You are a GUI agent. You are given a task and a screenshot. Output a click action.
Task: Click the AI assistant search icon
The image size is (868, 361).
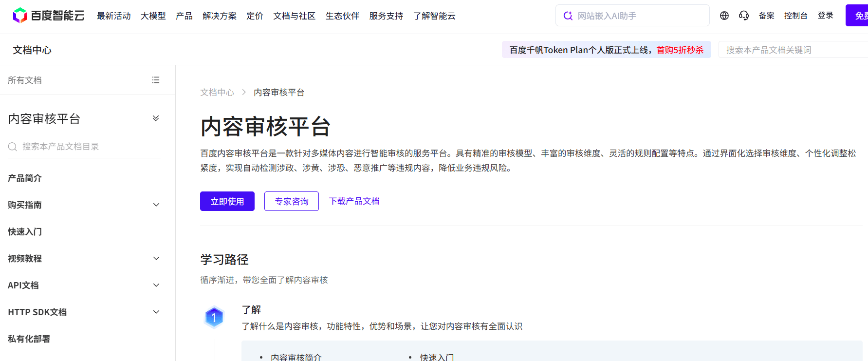[x=568, y=16]
